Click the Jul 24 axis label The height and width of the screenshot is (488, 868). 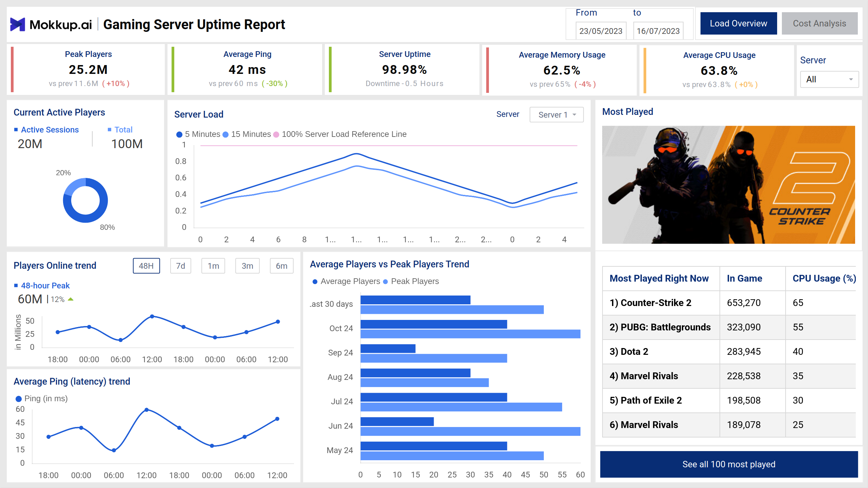coord(342,402)
